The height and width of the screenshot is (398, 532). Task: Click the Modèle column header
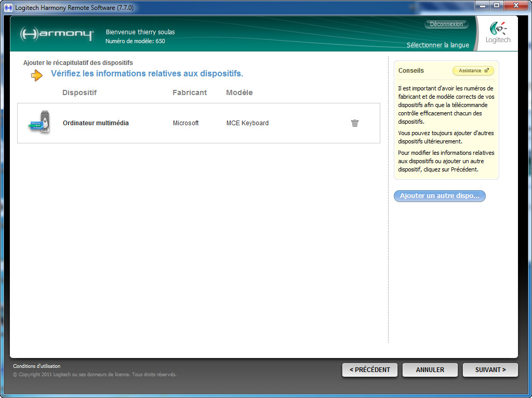(x=239, y=92)
